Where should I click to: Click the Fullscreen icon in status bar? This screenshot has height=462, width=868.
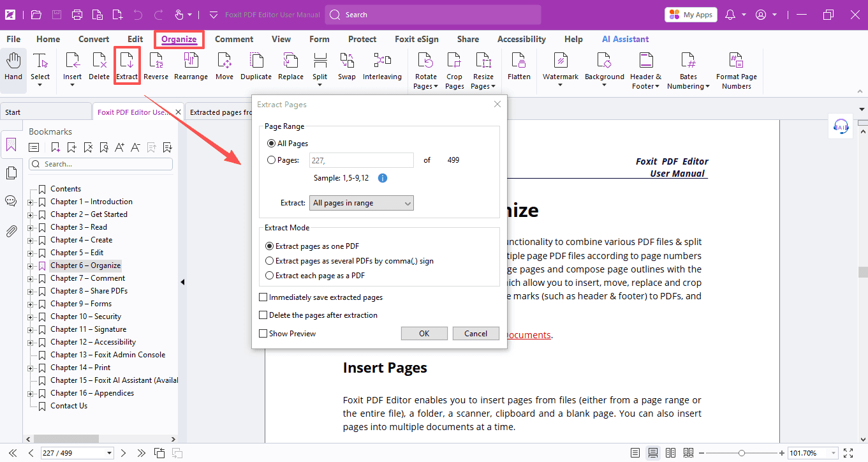tap(848, 453)
